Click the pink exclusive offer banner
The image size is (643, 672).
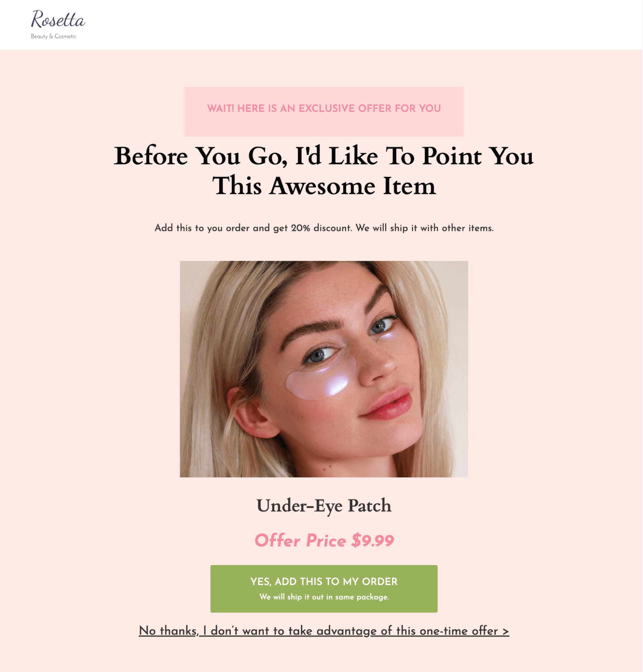click(x=324, y=112)
